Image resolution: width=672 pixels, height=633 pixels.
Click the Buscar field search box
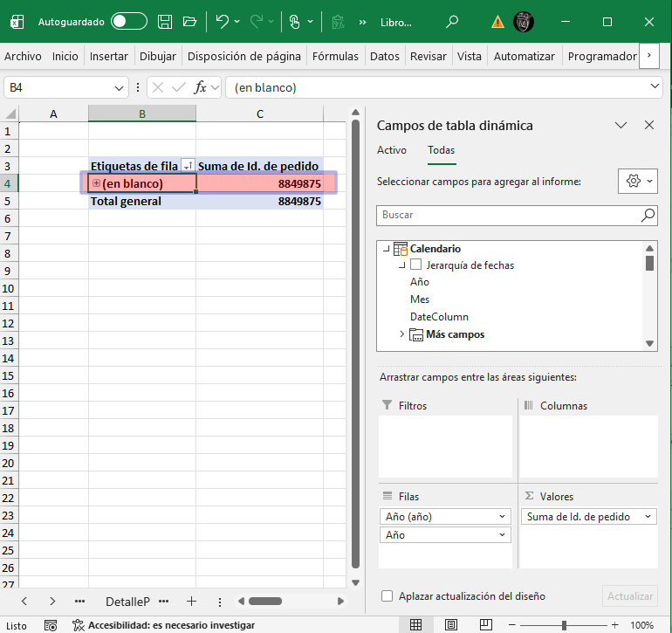coord(511,215)
